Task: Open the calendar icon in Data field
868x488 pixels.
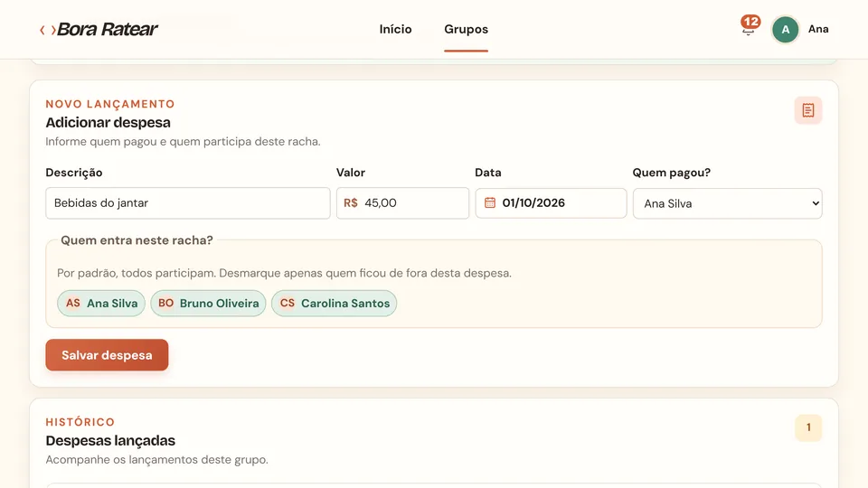Action: (490, 203)
